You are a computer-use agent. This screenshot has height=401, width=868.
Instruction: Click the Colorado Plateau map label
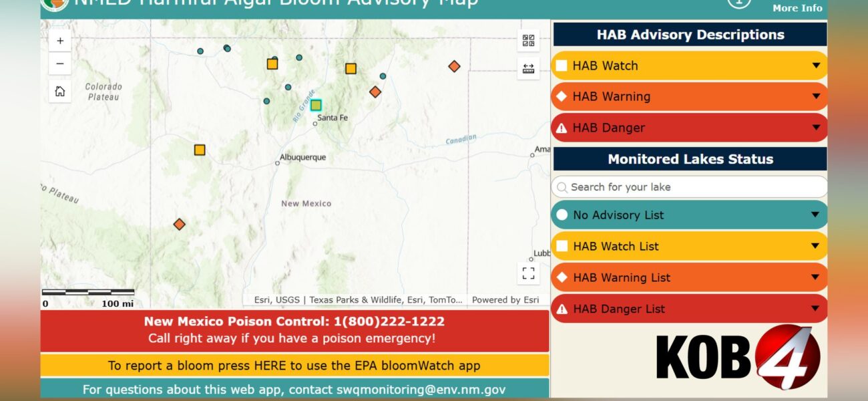coord(103,92)
